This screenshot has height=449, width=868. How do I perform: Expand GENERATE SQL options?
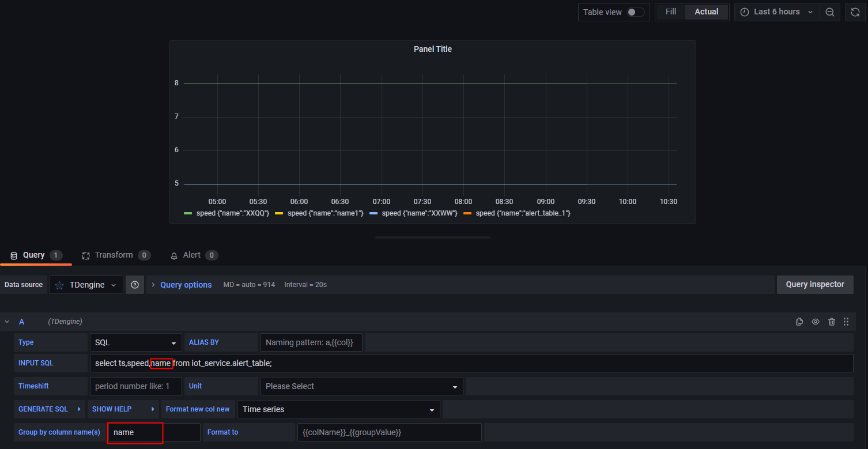pos(43,409)
